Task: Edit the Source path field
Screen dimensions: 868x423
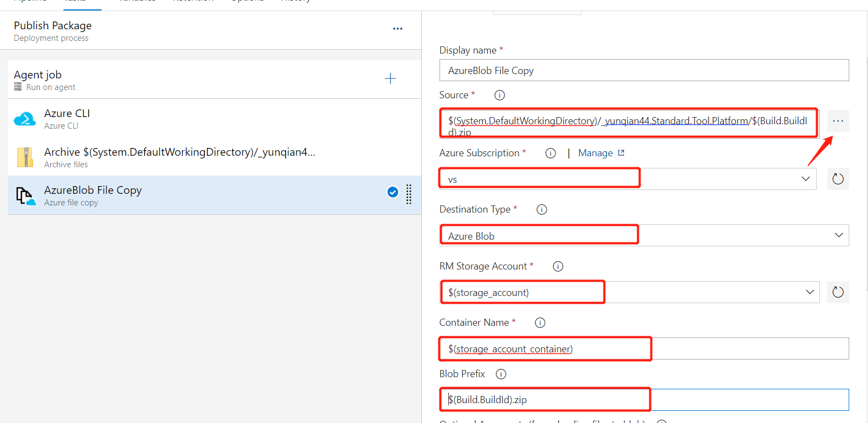Action: [629, 124]
